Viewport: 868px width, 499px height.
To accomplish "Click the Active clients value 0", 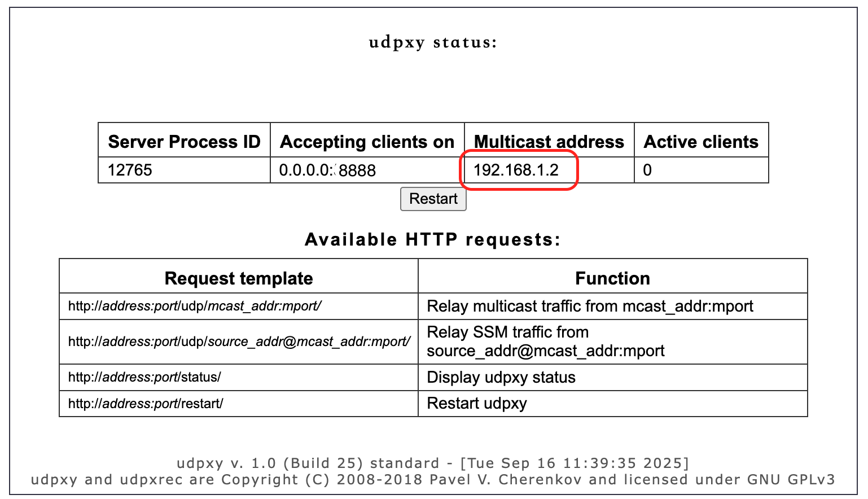I will click(x=647, y=170).
